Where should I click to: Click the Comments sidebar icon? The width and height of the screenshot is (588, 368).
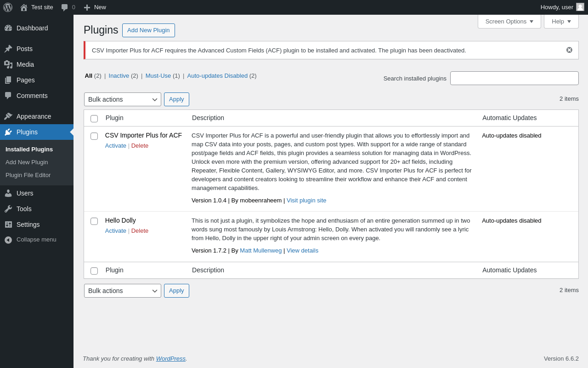click(8, 96)
